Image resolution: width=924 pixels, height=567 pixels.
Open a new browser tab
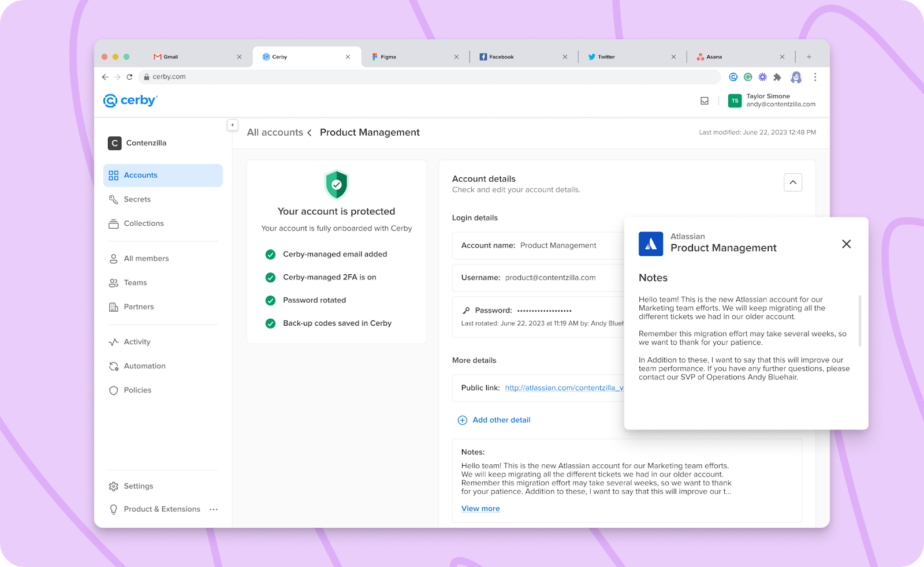pos(809,57)
